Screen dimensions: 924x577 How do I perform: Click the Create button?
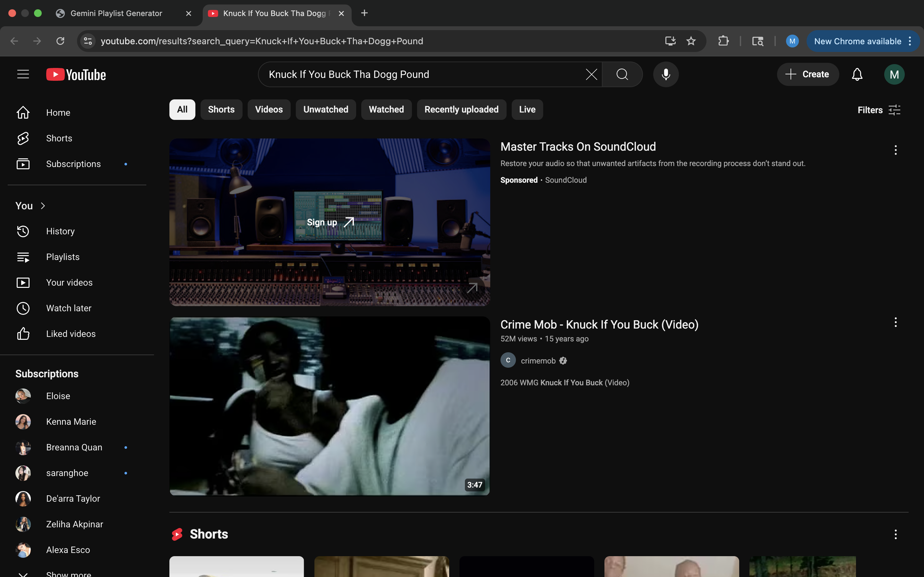[808, 74]
